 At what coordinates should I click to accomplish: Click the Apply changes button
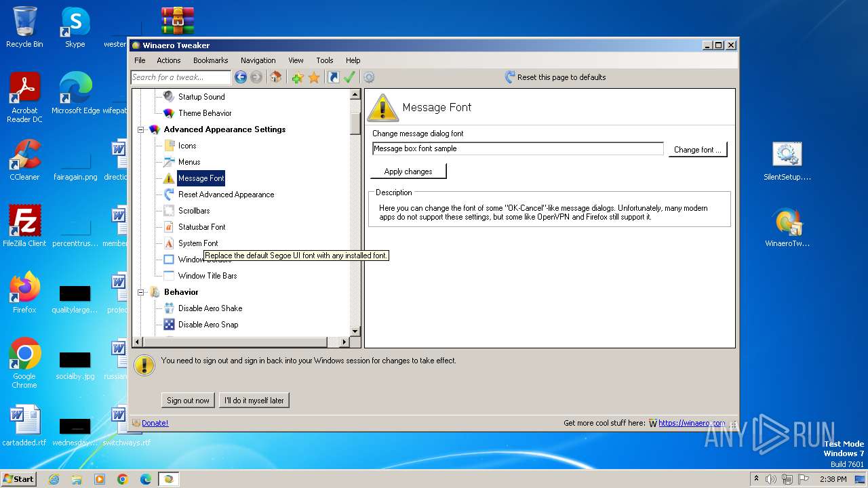(408, 171)
